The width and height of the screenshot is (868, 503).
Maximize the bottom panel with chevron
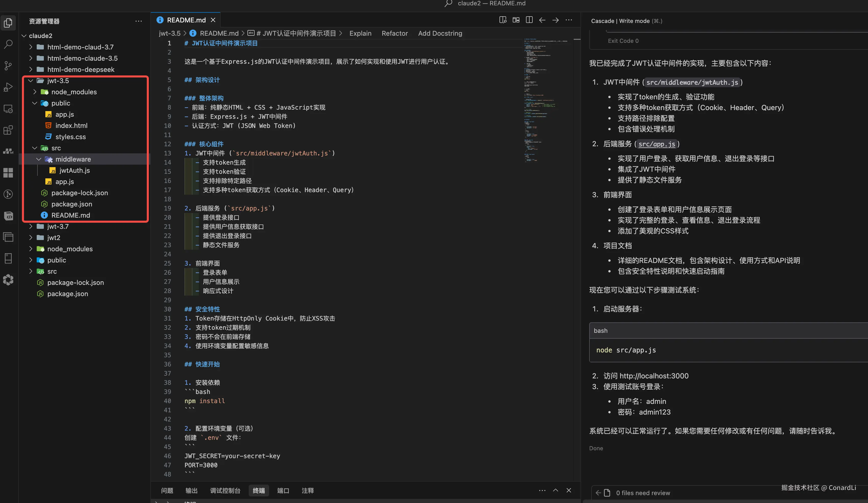(x=556, y=490)
